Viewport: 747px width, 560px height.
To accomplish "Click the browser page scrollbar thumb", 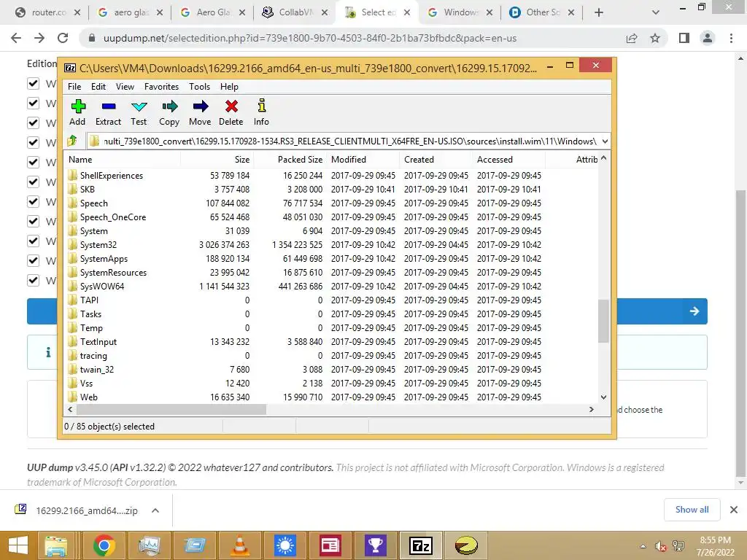I will pos(740,333).
